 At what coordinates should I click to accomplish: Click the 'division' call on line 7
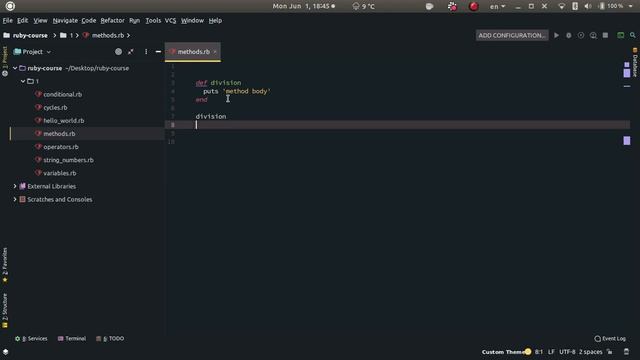(211, 116)
